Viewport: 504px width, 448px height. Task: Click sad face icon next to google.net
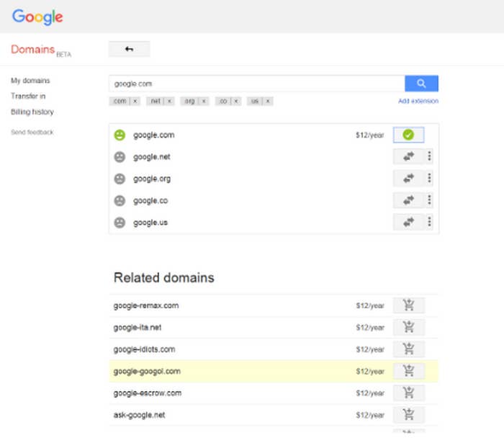[x=120, y=157]
